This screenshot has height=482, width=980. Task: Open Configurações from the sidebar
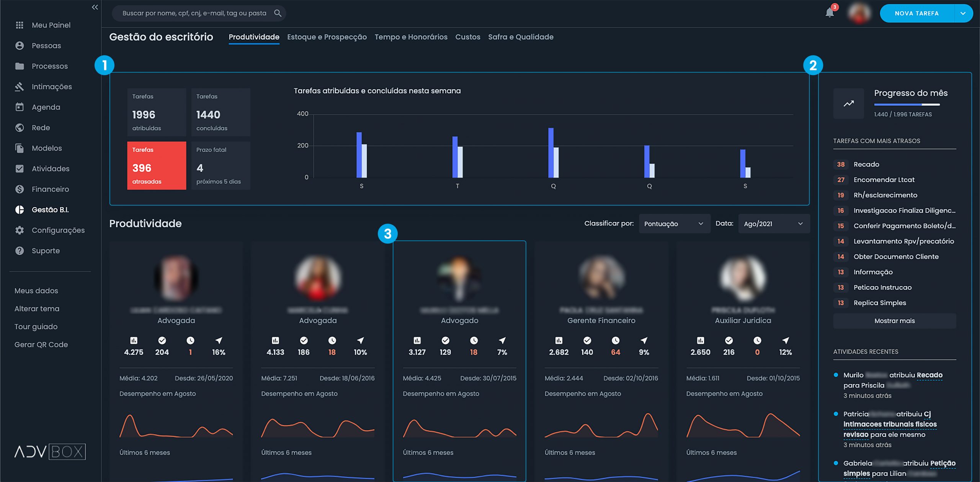[58, 230]
